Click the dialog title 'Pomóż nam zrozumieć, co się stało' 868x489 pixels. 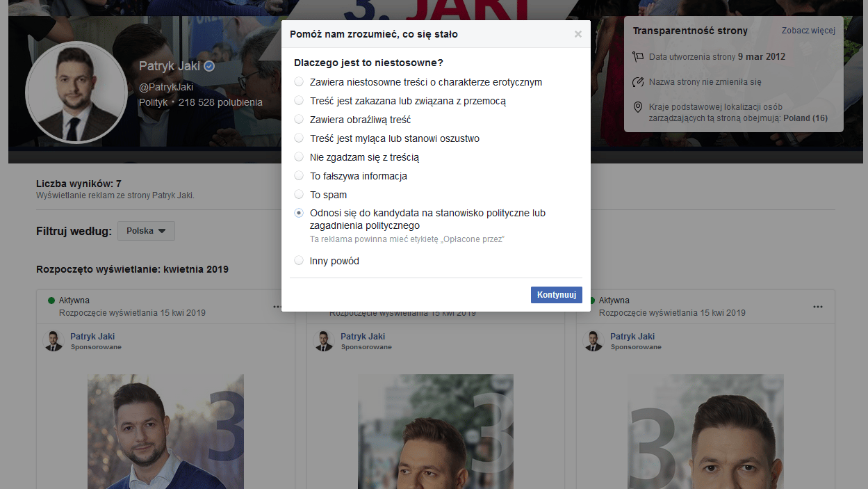374,34
